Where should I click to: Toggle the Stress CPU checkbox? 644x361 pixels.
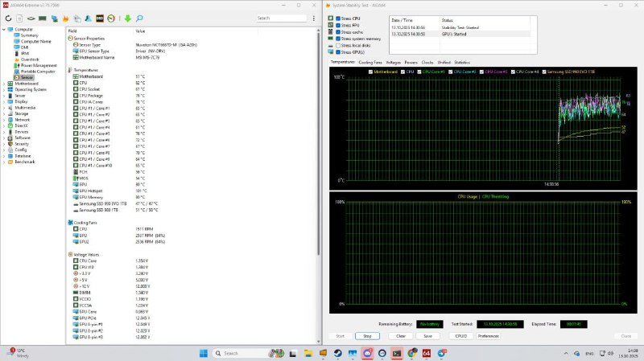coord(338,18)
